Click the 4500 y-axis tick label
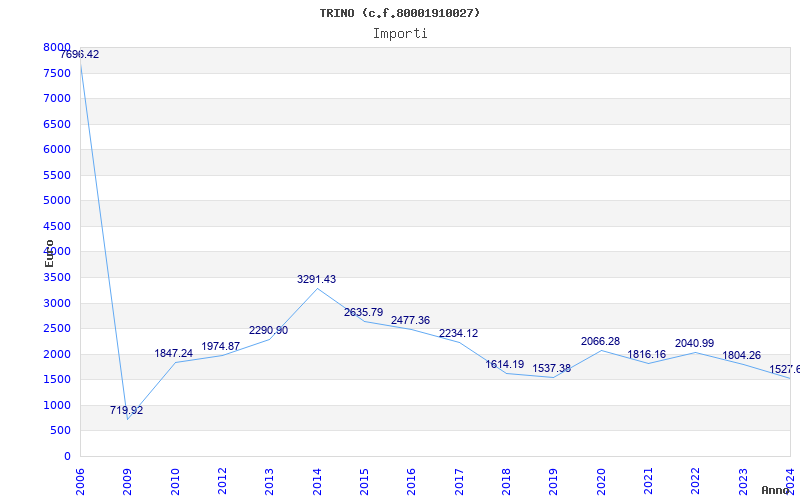The image size is (800, 500). tap(57, 227)
